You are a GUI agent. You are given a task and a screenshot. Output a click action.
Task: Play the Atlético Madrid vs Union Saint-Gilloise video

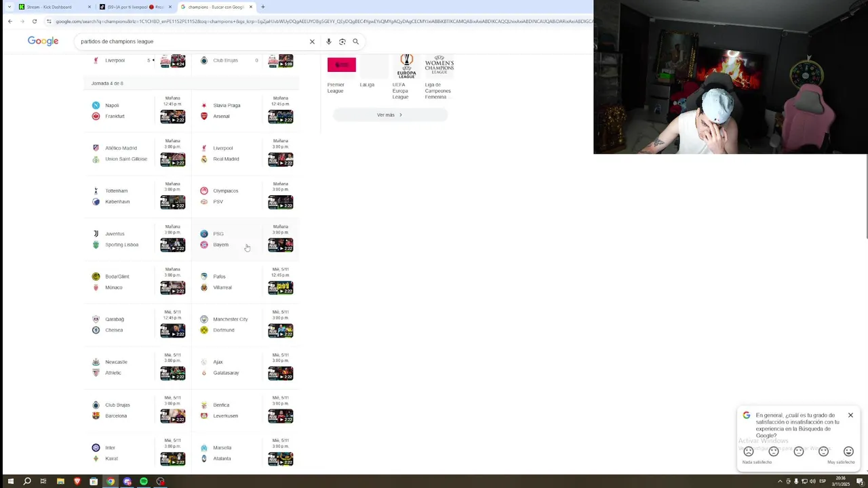(172, 159)
